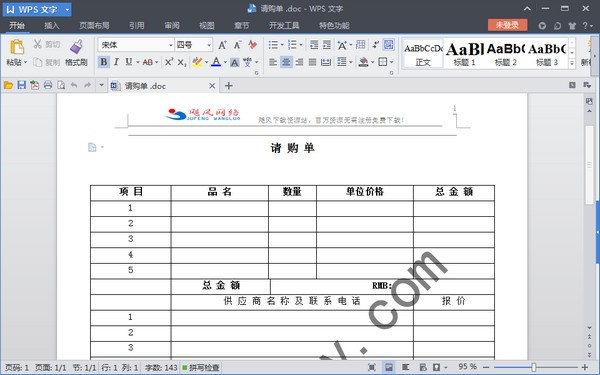Click the Paste (粘贴) clipboard icon
Image resolution: width=600 pixels, height=375 pixels.
click(x=16, y=47)
